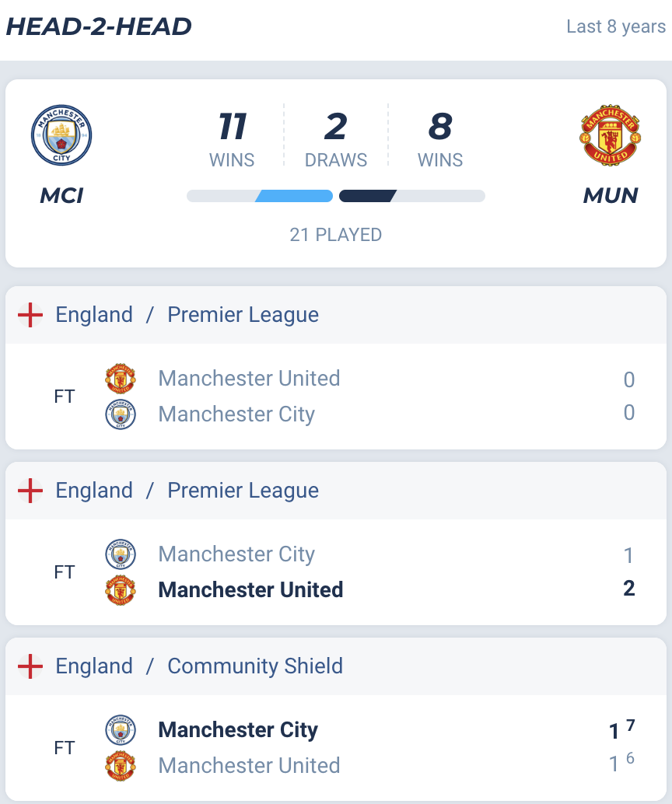Select bold Manchester City in Community Shield

(x=238, y=730)
